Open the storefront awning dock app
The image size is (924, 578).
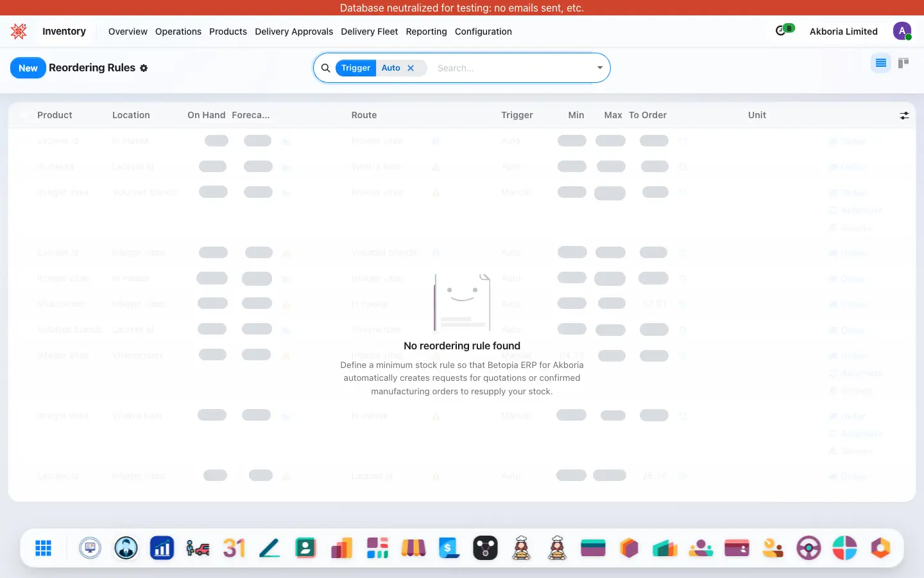coord(414,548)
